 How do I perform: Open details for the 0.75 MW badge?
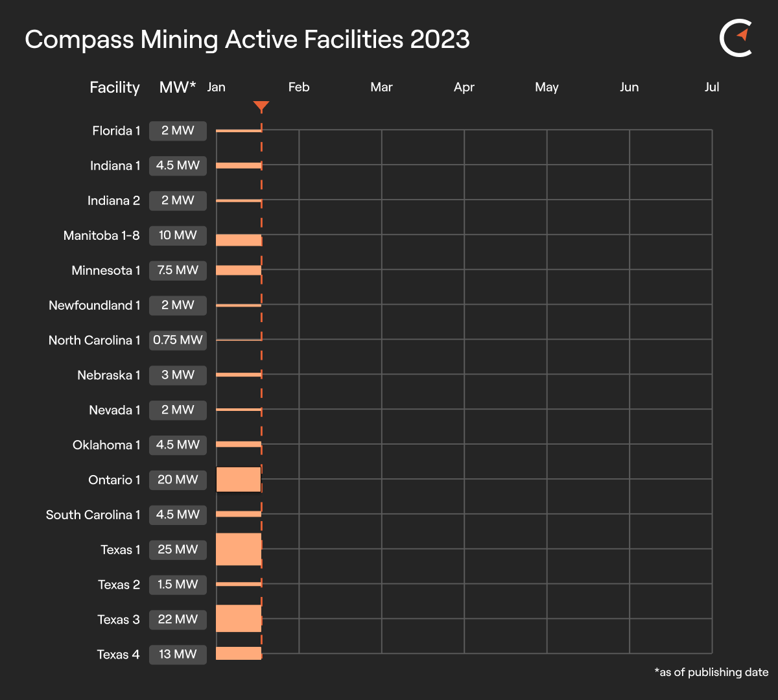(x=178, y=340)
